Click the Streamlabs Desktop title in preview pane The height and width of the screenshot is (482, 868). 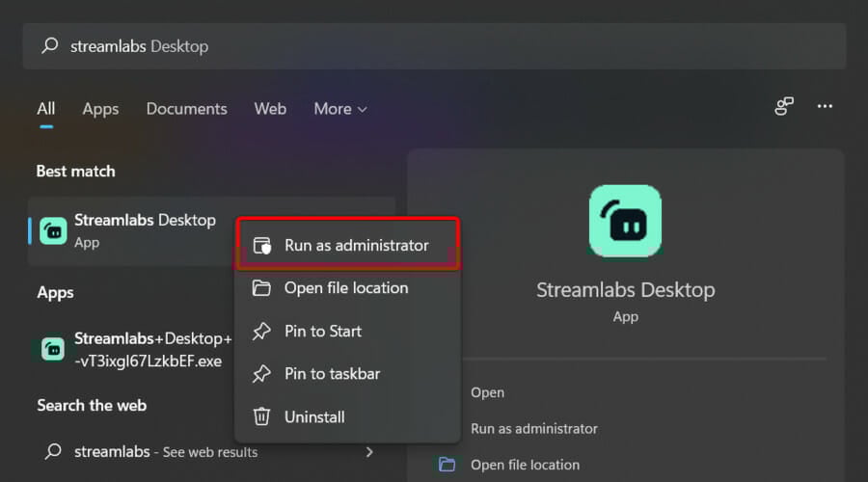coord(626,289)
